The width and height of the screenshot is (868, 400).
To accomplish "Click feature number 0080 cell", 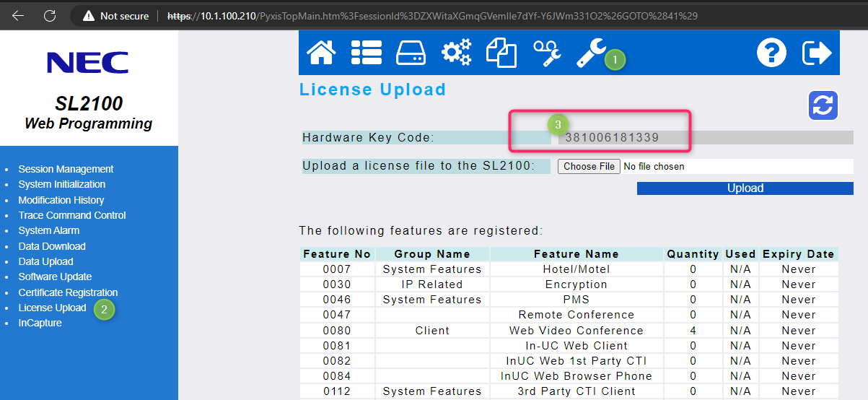I will click(x=337, y=331).
